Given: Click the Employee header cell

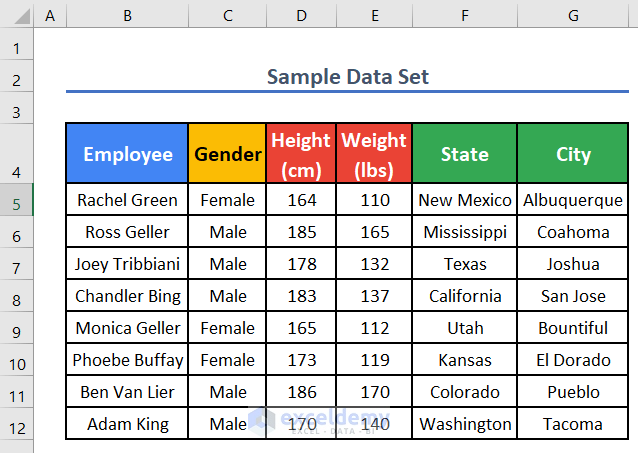Looking at the screenshot, I should 127,154.
